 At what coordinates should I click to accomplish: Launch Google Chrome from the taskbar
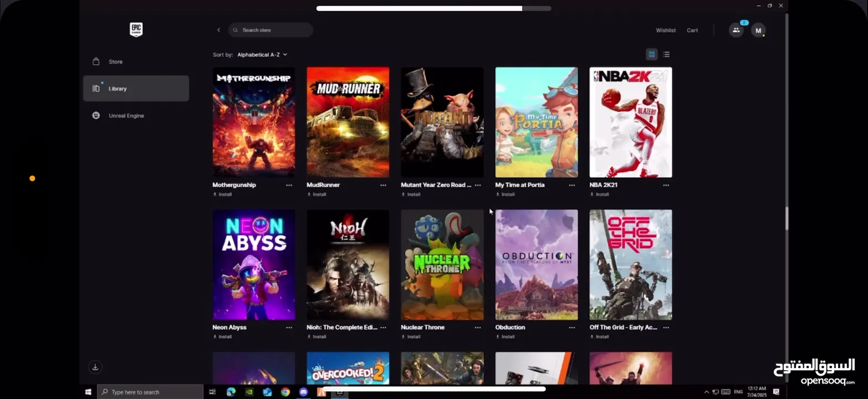pos(285,392)
